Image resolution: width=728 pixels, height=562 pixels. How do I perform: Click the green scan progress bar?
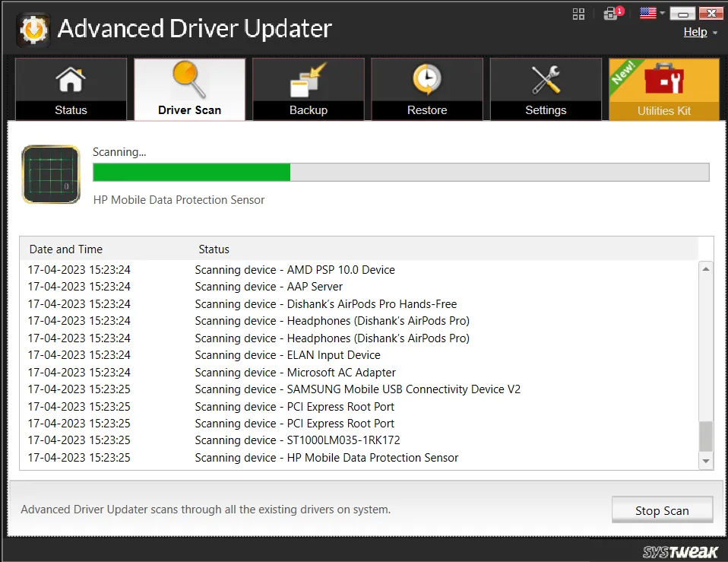pyautogui.click(x=401, y=173)
